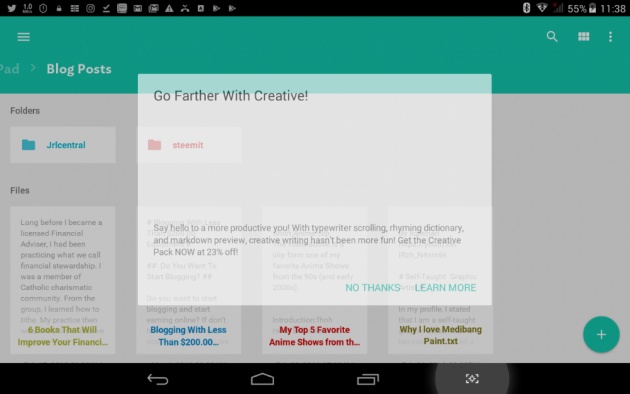
Task: Open the Jrlcentral folder
Action: pos(63,145)
